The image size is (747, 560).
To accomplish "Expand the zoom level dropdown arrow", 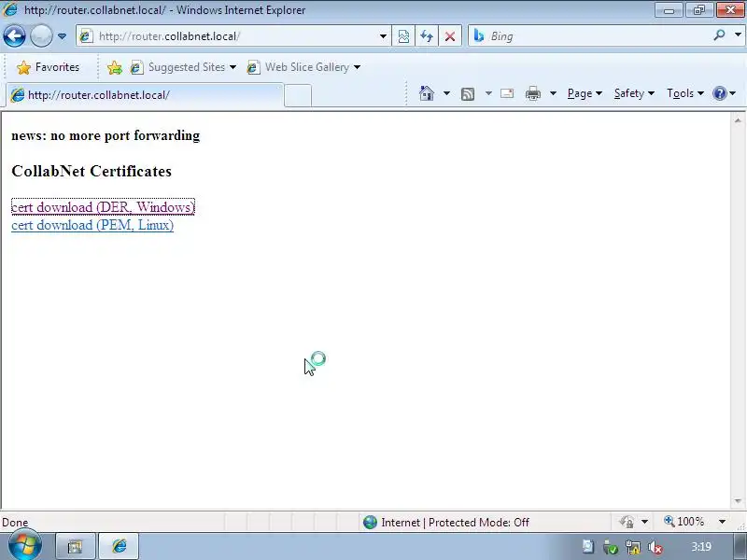I will [x=722, y=522].
